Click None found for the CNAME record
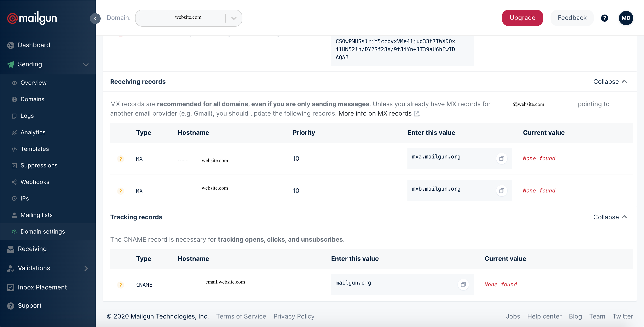Image resolution: width=644 pixels, height=327 pixels. [x=500, y=285]
